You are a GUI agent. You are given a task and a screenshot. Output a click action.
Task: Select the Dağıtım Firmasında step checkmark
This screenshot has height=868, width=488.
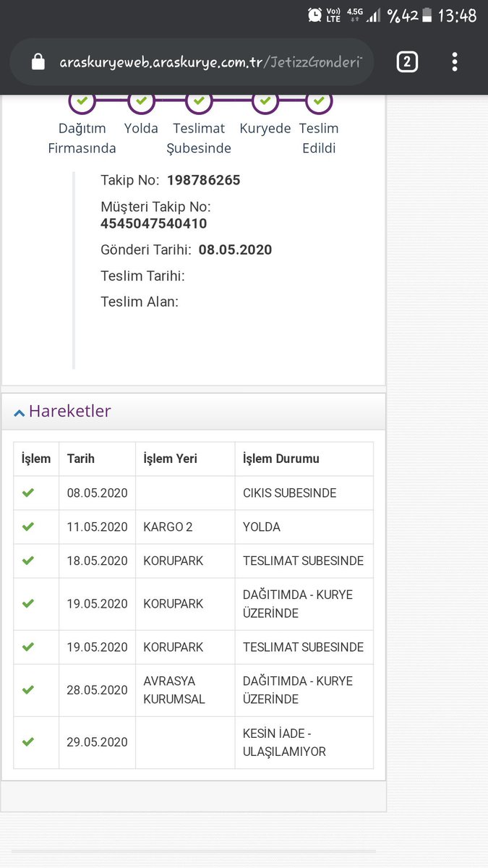click(x=82, y=101)
